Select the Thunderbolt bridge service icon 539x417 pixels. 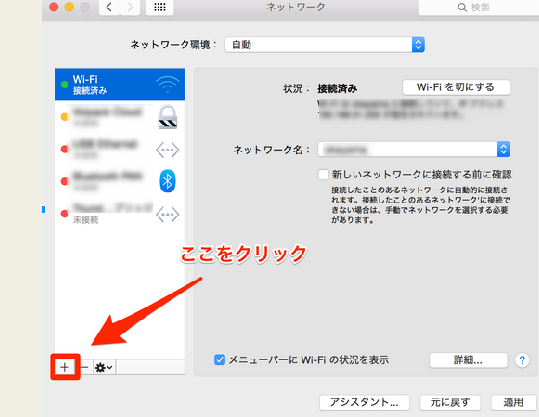[167, 215]
